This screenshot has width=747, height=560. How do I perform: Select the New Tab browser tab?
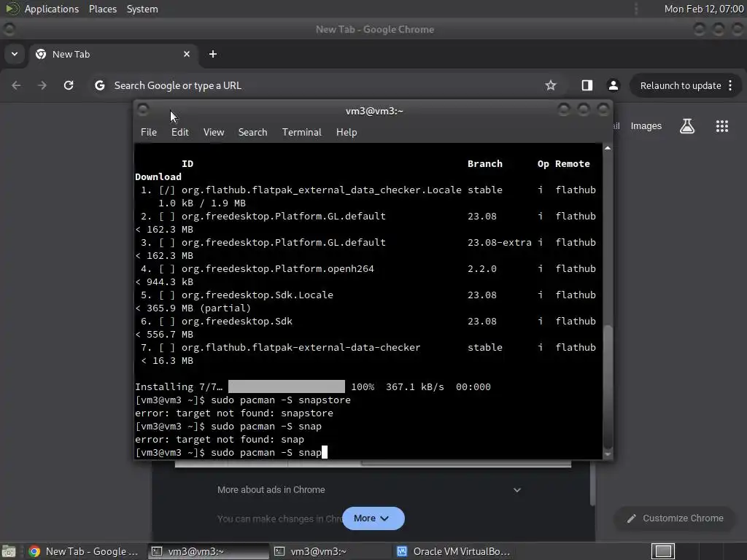click(112, 54)
